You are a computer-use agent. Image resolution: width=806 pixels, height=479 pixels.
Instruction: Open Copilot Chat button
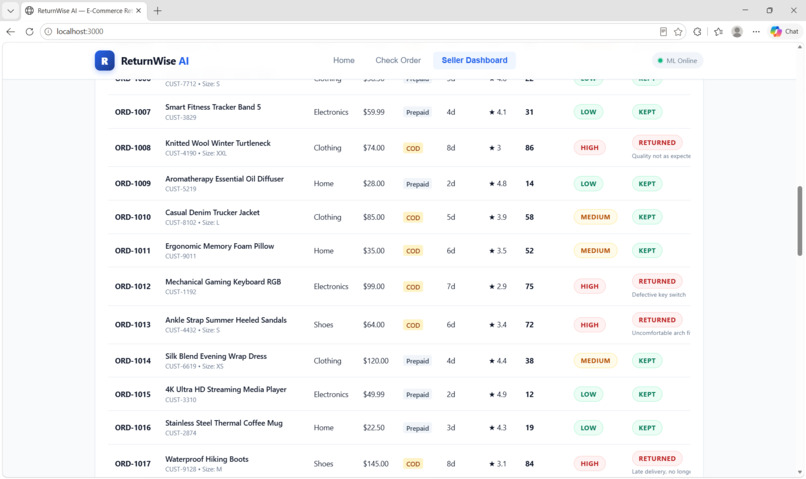[x=784, y=31]
